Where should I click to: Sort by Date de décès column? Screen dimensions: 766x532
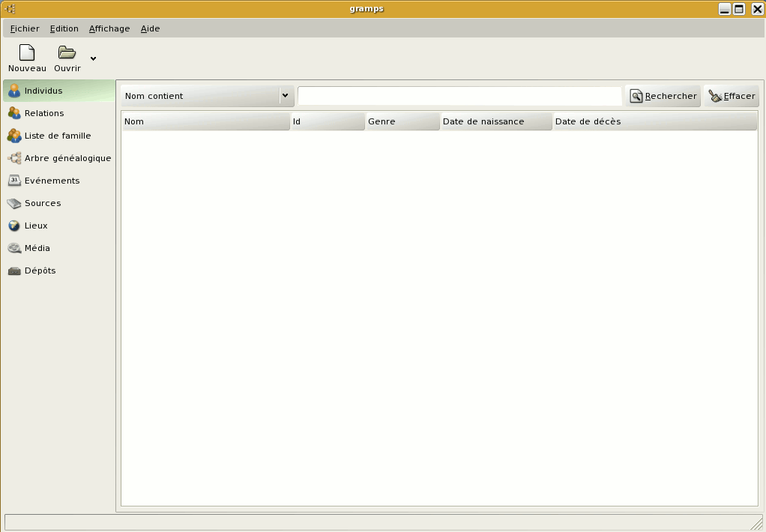coord(654,121)
